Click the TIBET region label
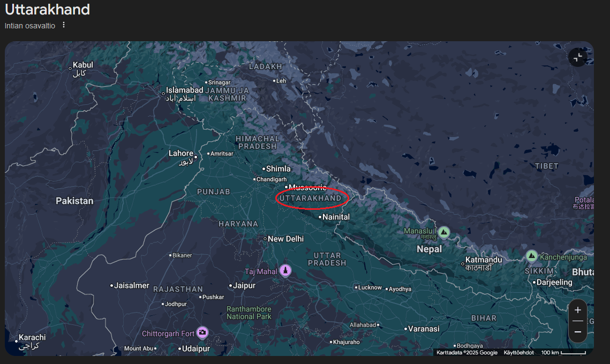Image resolution: width=610 pixels, height=364 pixels. [547, 166]
